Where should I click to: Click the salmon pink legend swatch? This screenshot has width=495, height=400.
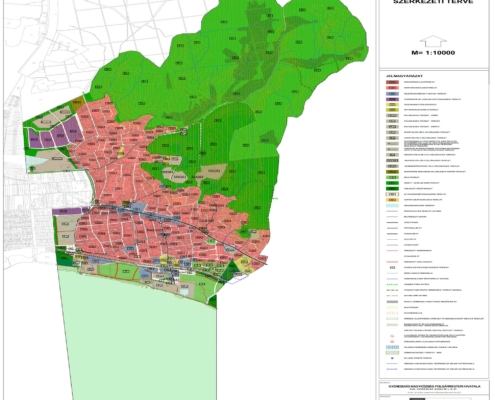[x=392, y=88]
